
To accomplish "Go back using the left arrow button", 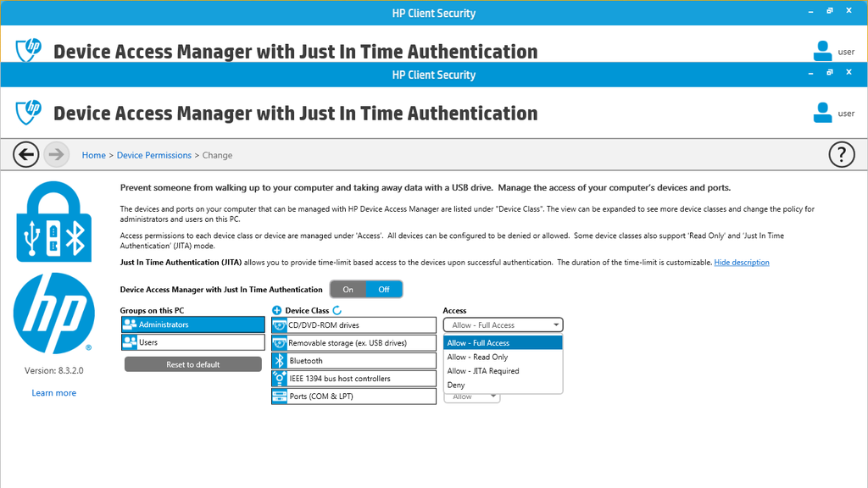I will pyautogui.click(x=26, y=154).
